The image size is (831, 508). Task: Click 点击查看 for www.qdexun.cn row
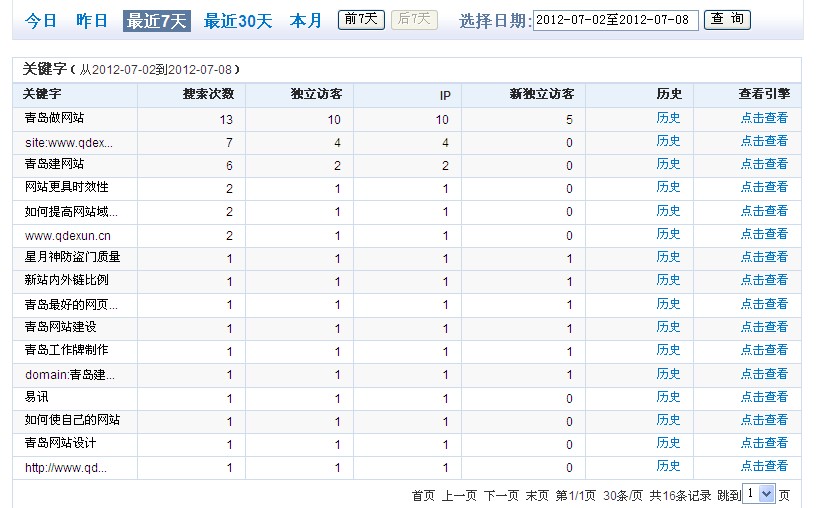point(764,234)
